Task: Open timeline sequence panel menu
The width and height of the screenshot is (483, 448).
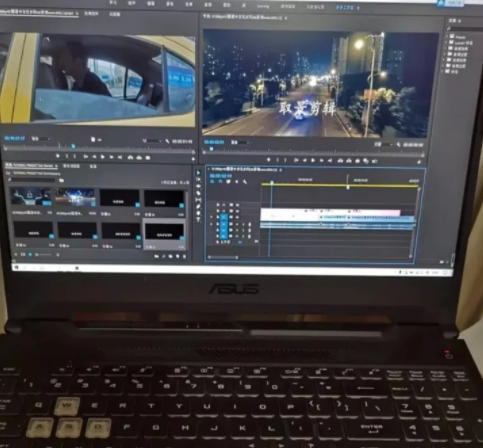Action: [x=281, y=170]
